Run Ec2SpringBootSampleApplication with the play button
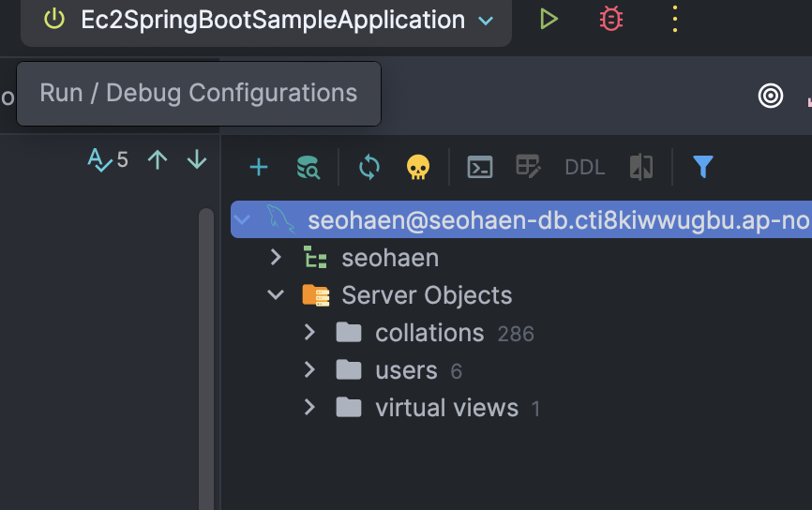Screen dimensions: 812x510 click(549, 19)
